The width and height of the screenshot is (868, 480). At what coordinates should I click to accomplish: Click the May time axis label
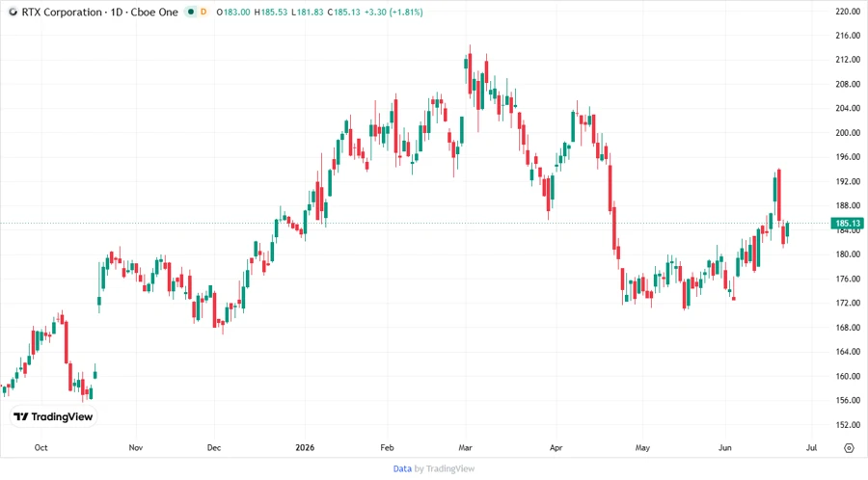click(642, 447)
